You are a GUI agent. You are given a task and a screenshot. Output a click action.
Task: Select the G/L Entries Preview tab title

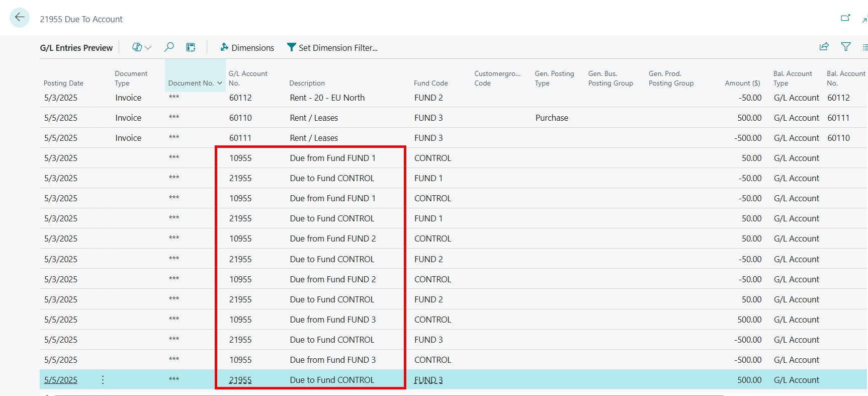pyautogui.click(x=76, y=48)
